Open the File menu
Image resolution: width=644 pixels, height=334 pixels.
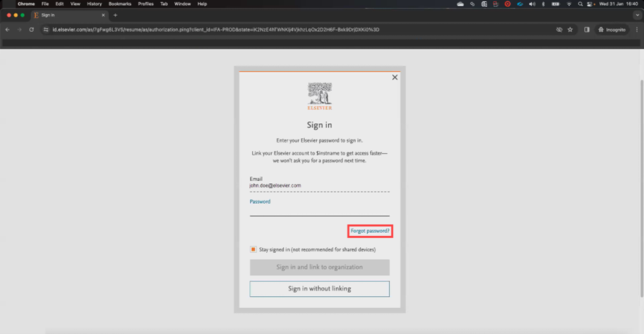pos(45,3)
